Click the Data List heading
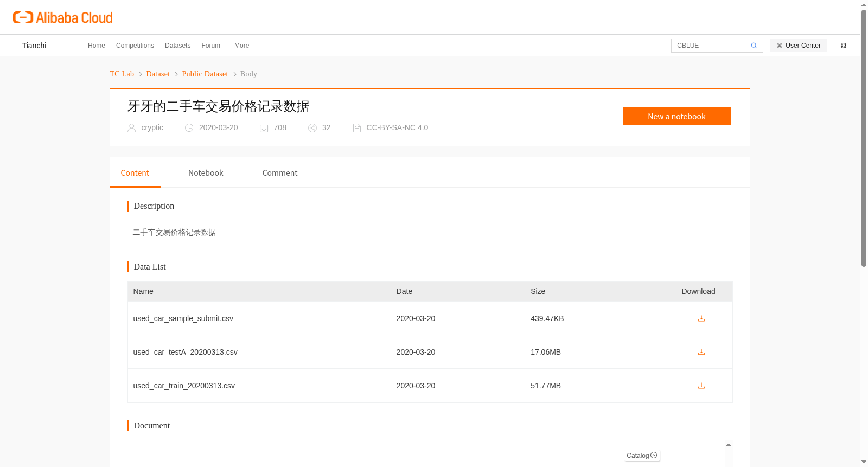868x467 pixels. pyautogui.click(x=150, y=267)
